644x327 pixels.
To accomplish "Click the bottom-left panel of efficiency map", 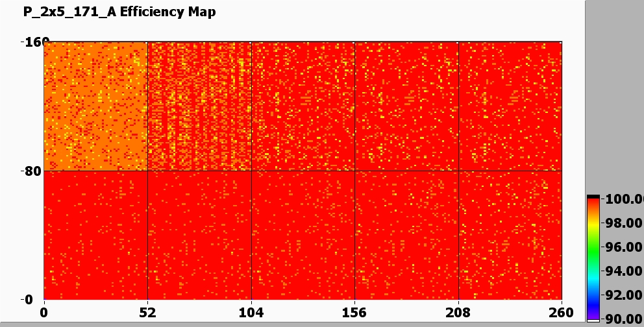I will tap(96, 235).
